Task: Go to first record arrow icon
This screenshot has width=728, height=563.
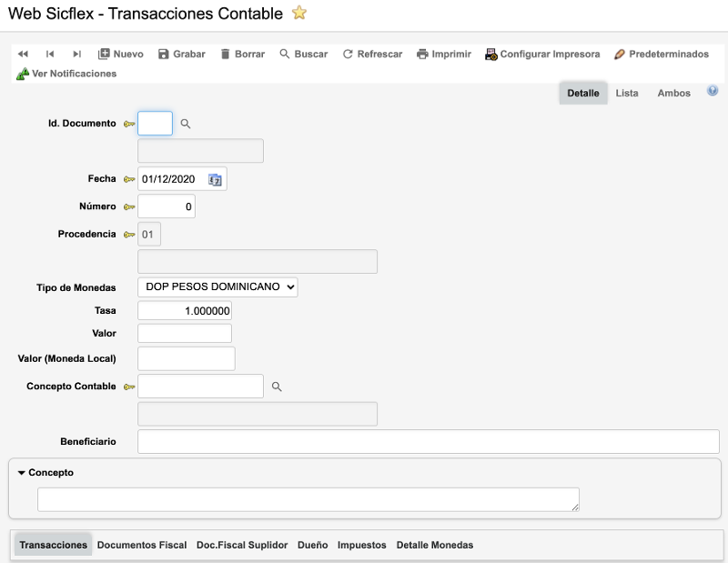Action: pos(23,55)
